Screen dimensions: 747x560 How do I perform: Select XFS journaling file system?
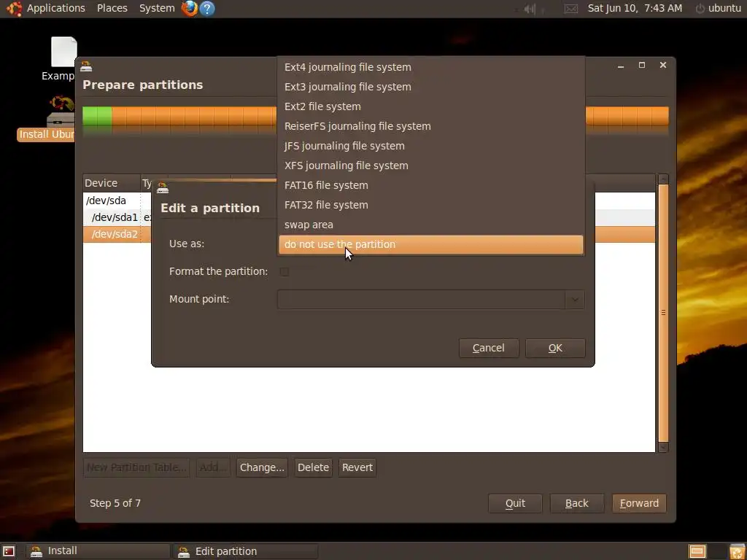click(430, 166)
